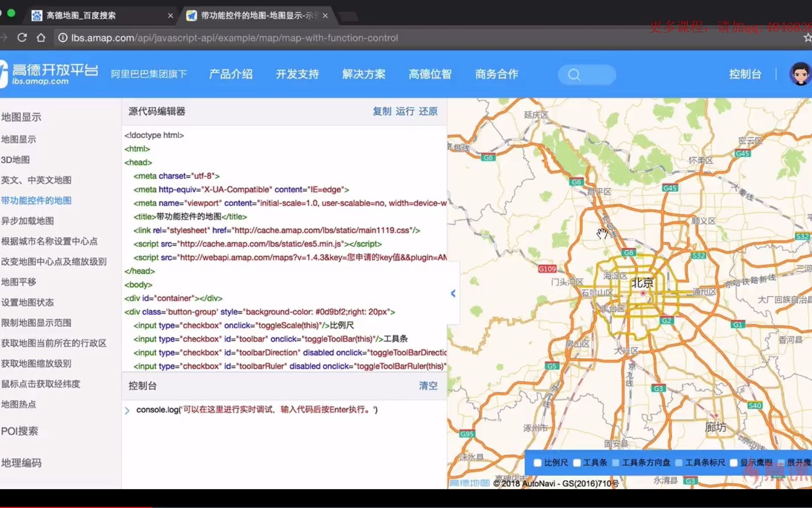Open the 开发支持 menu

(x=297, y=74)
